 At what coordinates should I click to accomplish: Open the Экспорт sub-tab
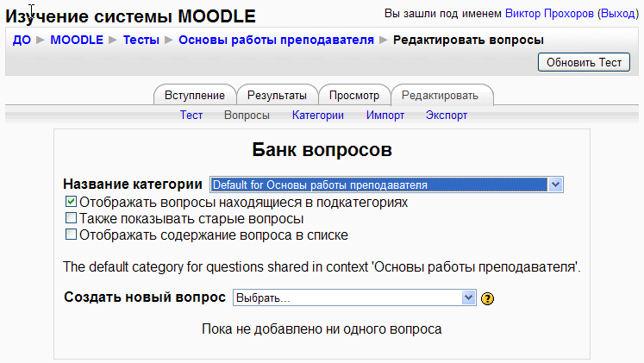447,116
